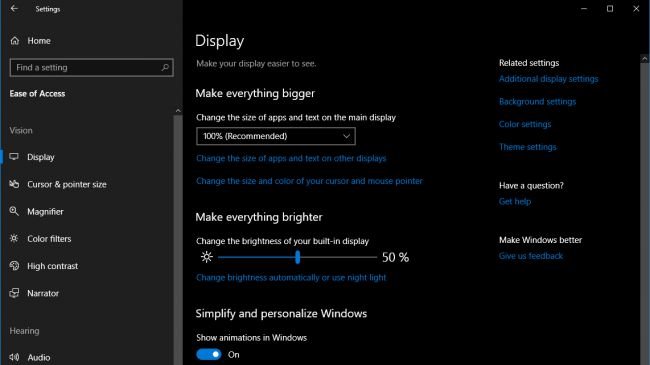Click the Get help link
Screen dimensions: 650x365
[x=514, y=202]
